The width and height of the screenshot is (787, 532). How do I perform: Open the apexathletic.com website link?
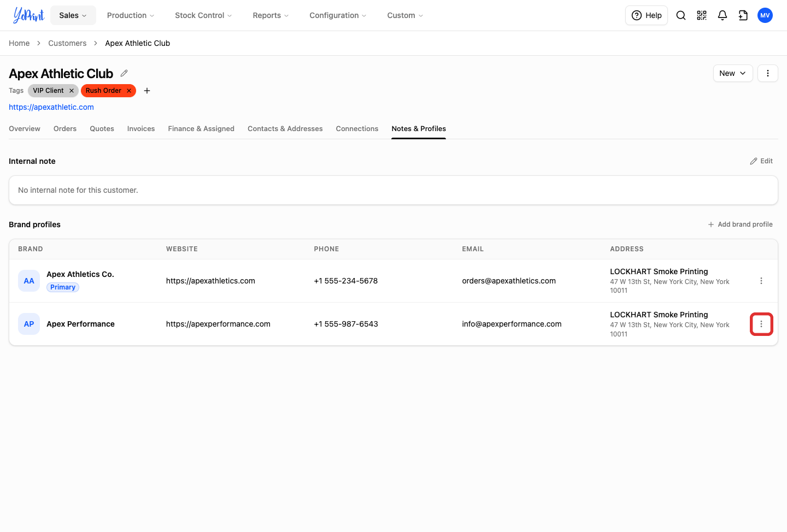tap(51, 107)
